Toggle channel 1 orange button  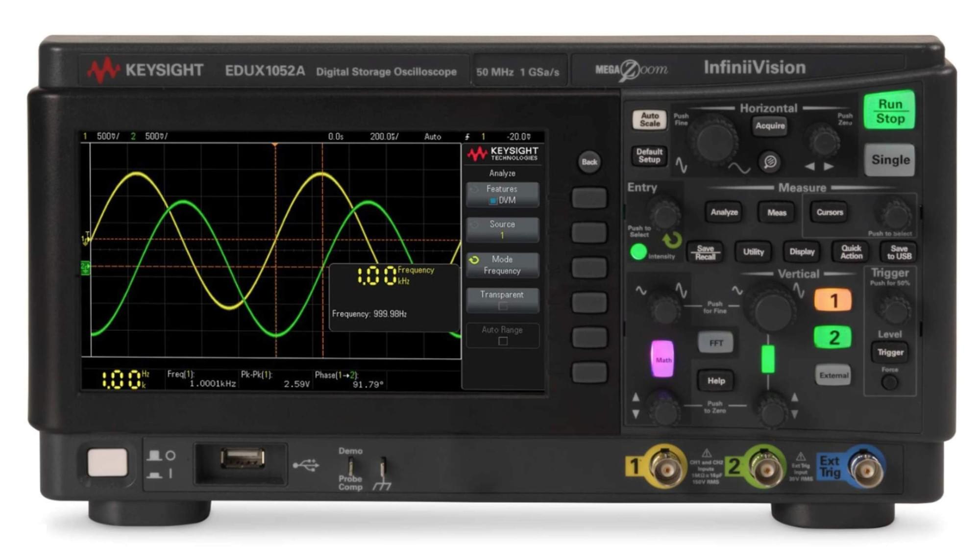tap(833, 300)
